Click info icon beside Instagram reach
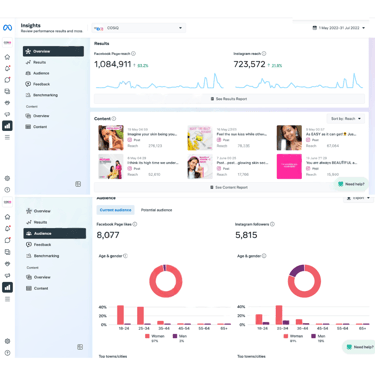This screenshot has height=375, width=375. (264, 53)
